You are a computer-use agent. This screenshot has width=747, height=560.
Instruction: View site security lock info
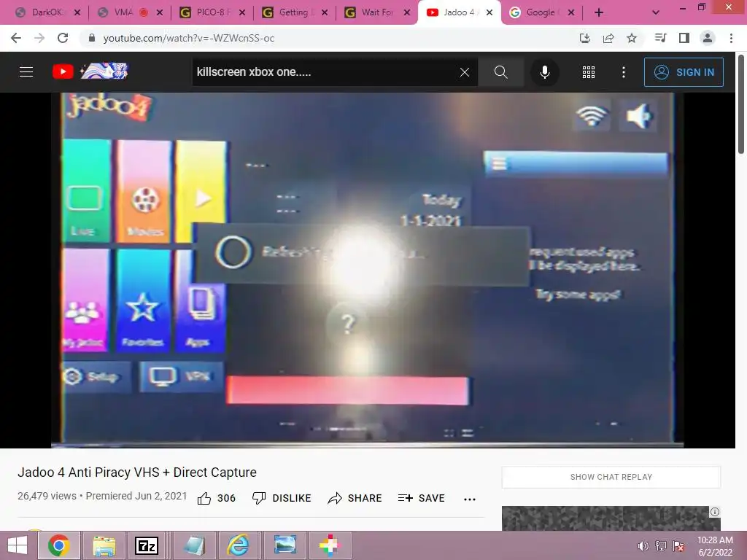tap(92, 38)
